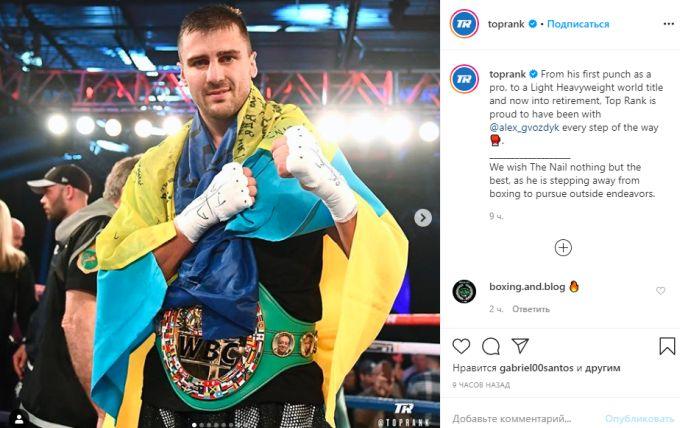680x428 pixels.
Task: Reply to comment via Ответить
Action: (x=531, y=309)
